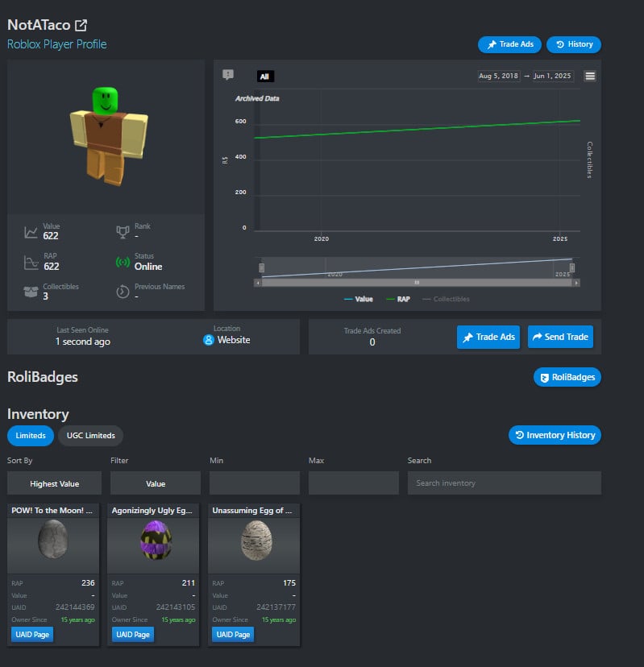
Task: Click the Previous Names history icon
Action: pos(123,292)
